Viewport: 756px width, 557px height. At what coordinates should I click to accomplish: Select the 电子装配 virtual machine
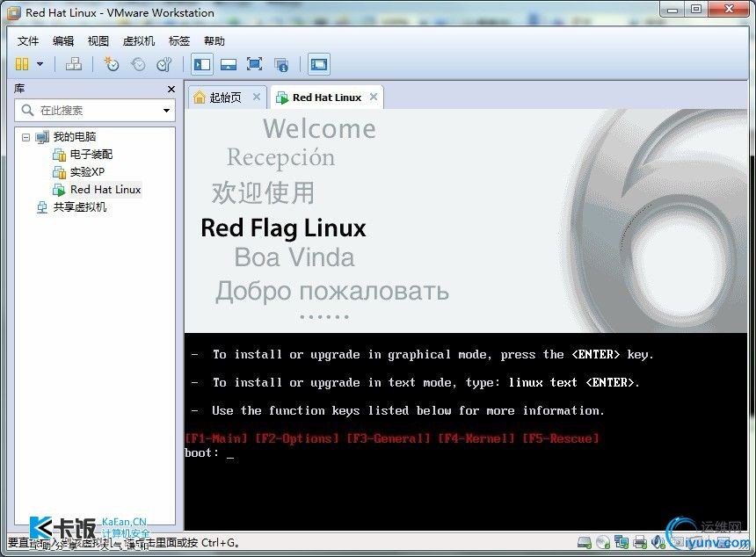coord(91,155)
